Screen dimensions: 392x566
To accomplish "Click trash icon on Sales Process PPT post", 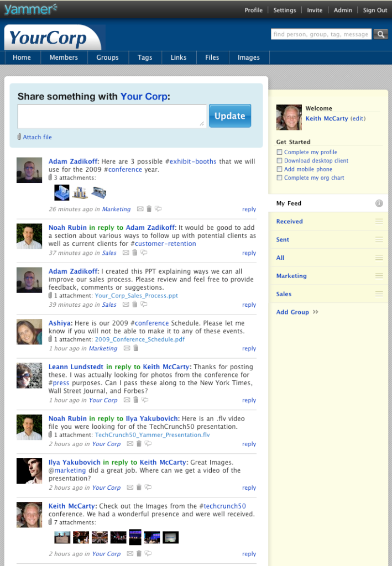I will click(135, 305).
